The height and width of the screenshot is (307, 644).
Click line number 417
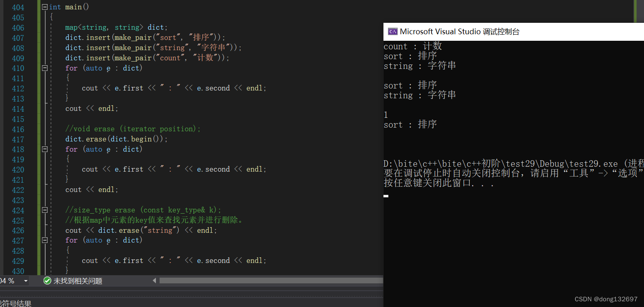coord(18,139)
